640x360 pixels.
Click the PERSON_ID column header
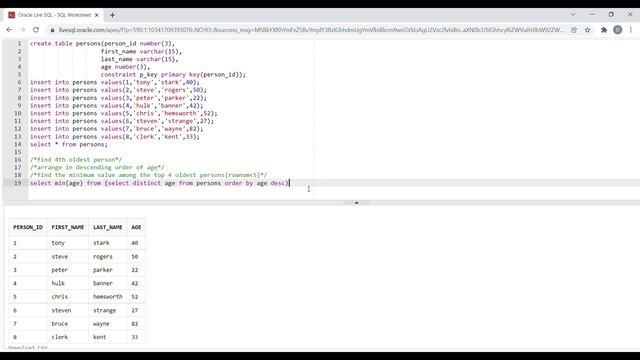[x=28, y=227]
